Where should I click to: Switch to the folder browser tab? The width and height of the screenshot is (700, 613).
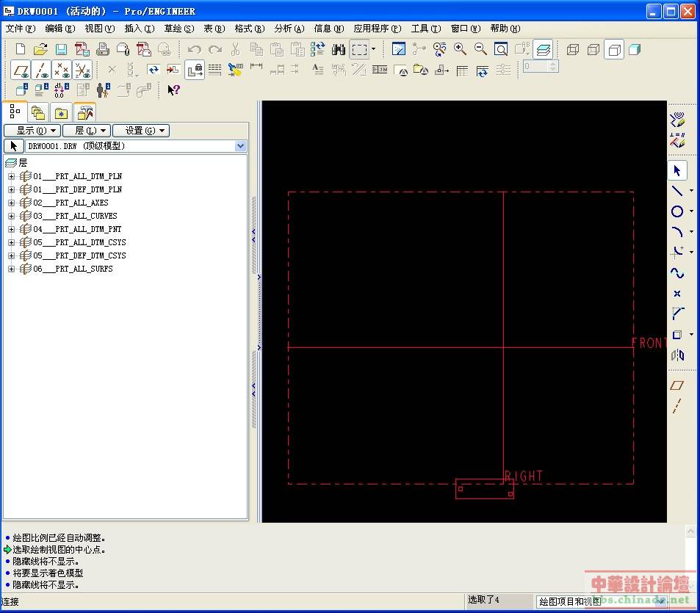point(37,112)
